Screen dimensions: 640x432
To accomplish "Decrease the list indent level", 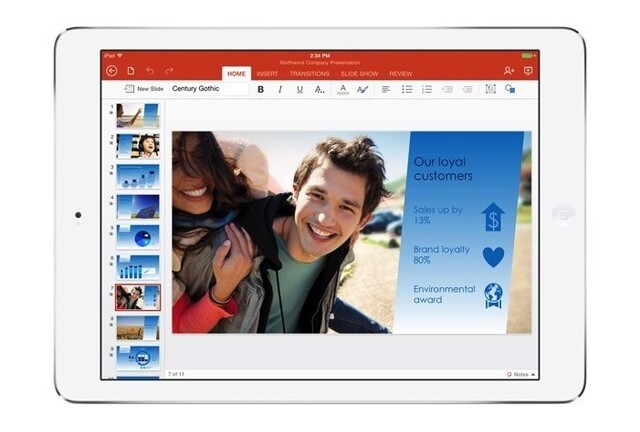I will tap(447, 89).
